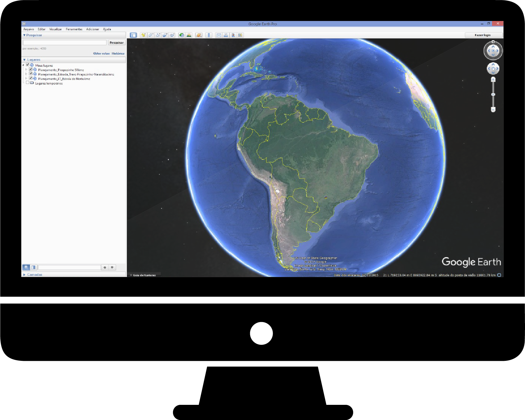Open the Print tool icon
This screenshot has width=525, height=420.
[226, 35]
